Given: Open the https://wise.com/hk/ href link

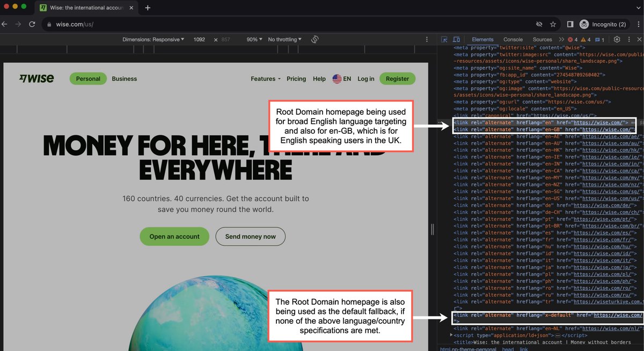Looking at the screenshot, I should [611, 151].
